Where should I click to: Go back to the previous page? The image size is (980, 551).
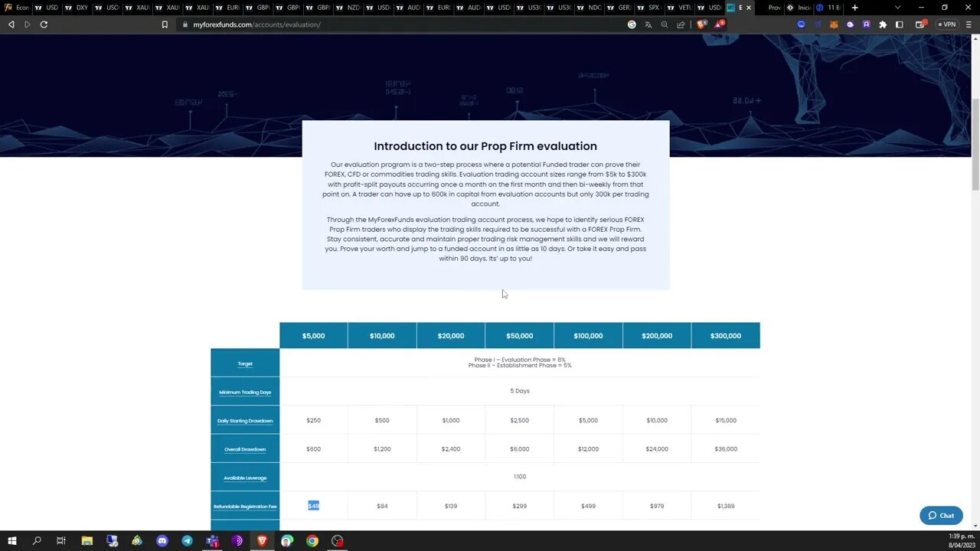click(x=11, y=24)
